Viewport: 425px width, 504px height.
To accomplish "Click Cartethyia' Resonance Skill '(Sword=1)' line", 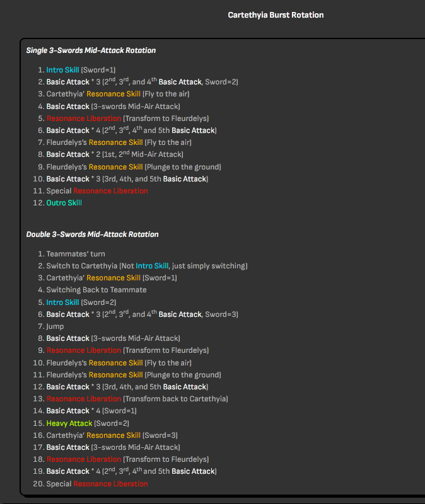I will coord(112,278).
